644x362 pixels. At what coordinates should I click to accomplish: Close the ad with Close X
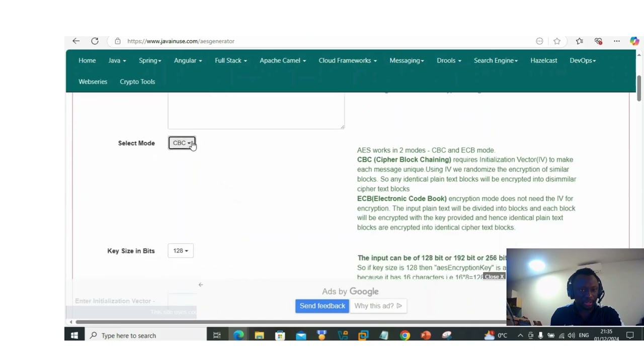pyautogui.click(x=494, y=277)
